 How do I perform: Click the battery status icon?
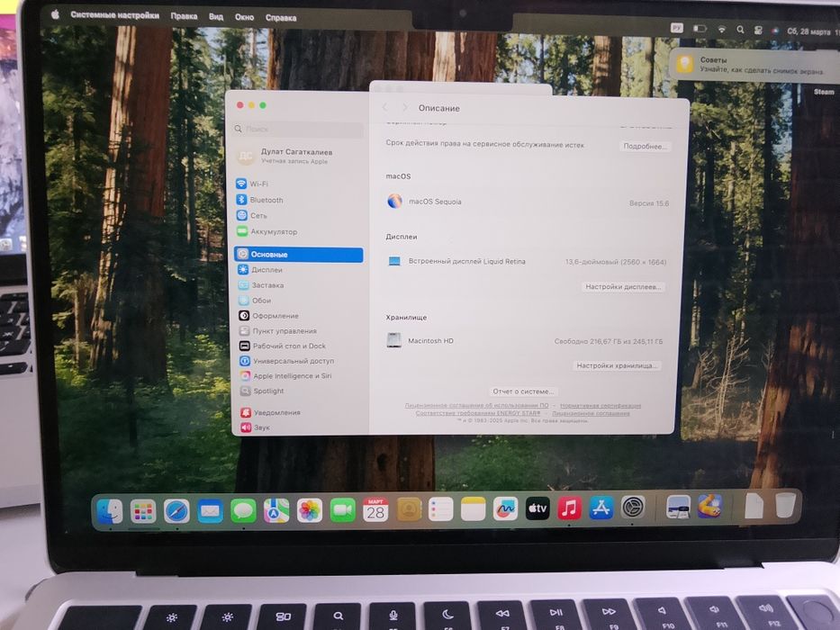click(x=700, y=29)
